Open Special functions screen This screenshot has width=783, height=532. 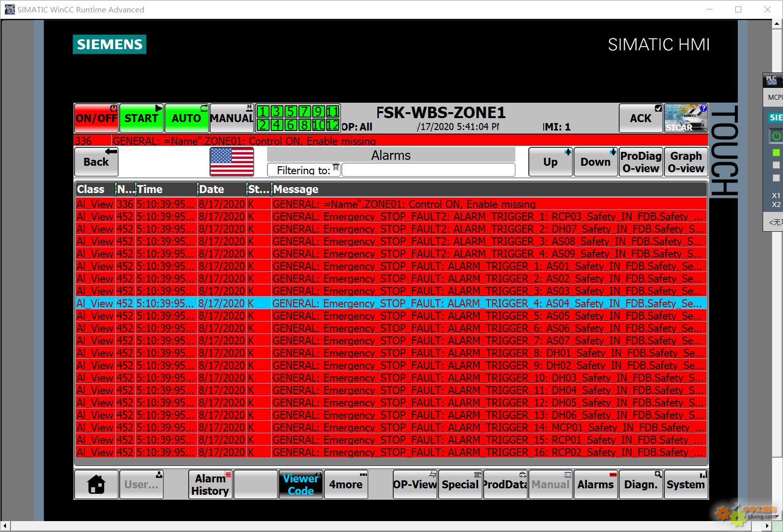tap(460, 484)
